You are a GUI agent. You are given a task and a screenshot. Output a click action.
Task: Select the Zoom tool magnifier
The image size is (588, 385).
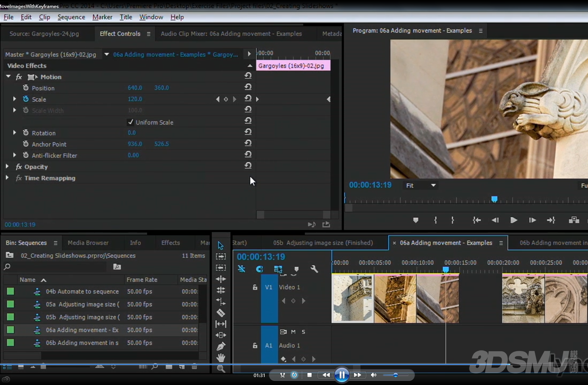coord(221,369)
